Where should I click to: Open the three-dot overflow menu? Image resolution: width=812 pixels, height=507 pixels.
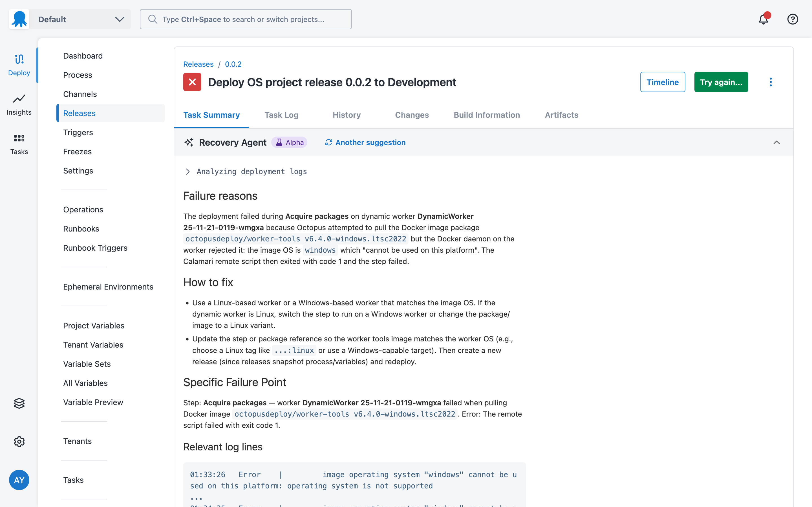pos(771,82)
